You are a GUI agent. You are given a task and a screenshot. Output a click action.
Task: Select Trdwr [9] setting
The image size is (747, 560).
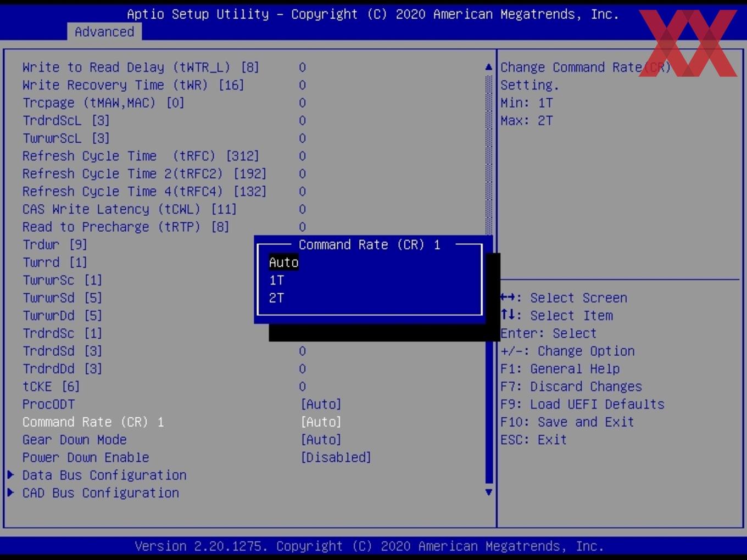(55, 244)
